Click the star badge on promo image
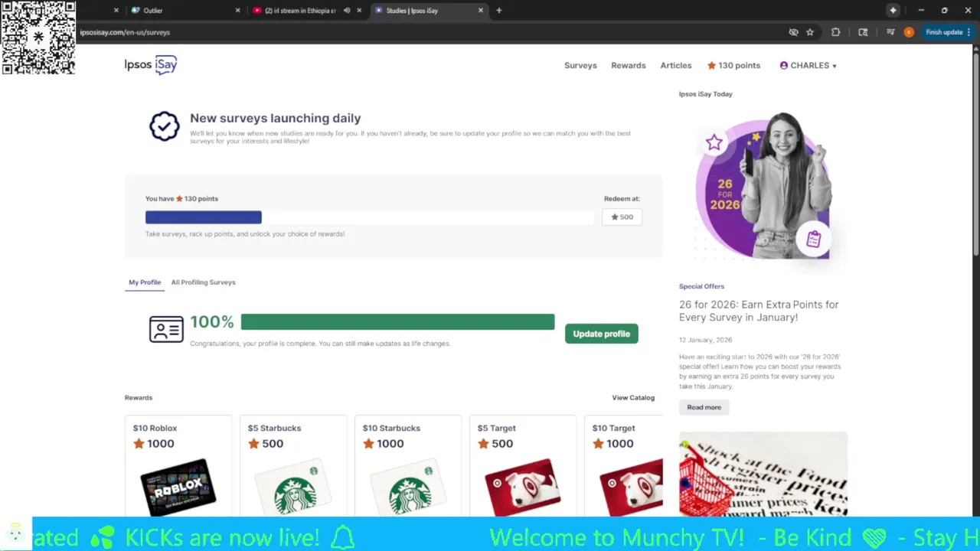Screen dimensions: 980x551 pyautogui.click(x=714, y=142)
